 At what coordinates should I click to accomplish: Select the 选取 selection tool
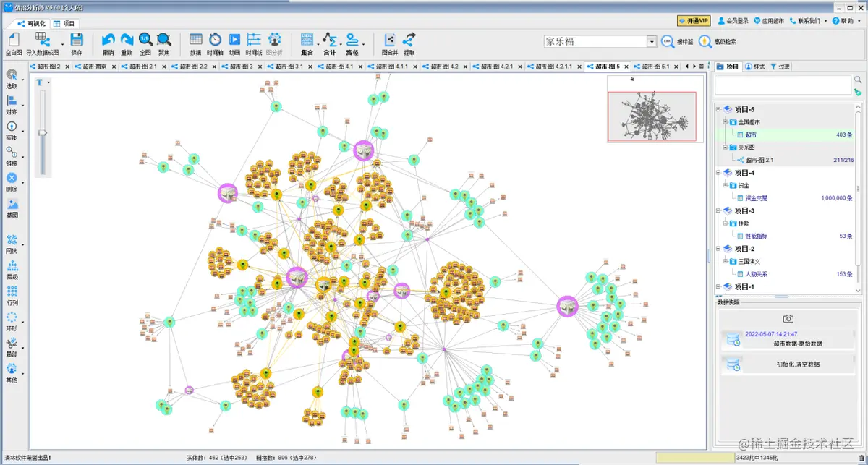coord(12,75)
